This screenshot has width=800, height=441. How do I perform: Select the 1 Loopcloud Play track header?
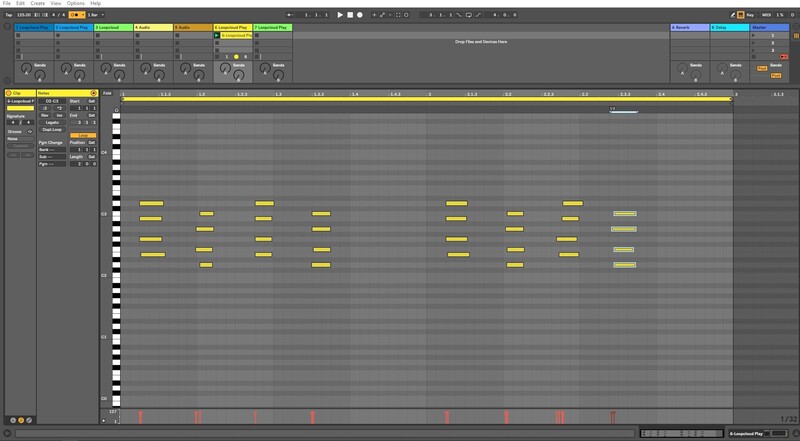[34, 27]
